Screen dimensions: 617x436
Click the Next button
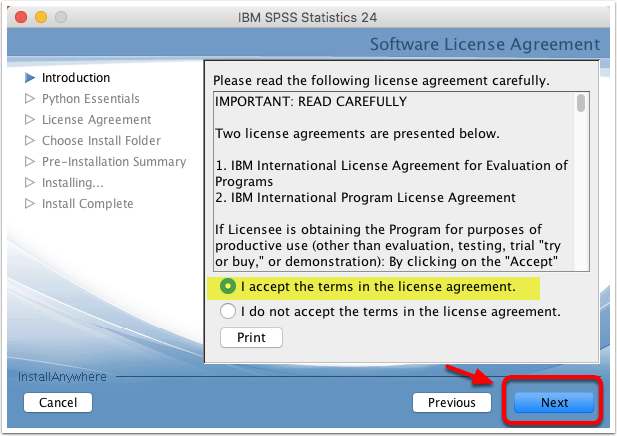pyautogui.click(x=554, y=402)
